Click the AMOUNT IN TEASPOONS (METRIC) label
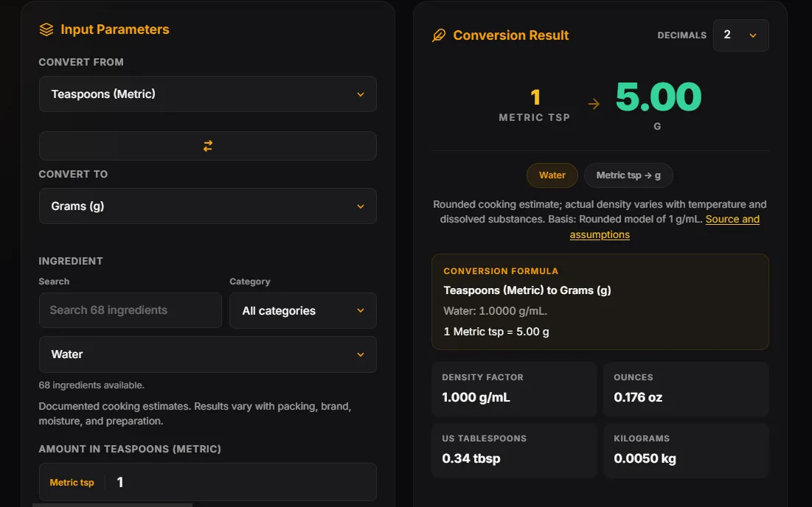The height and width of the screenshot is (507, 812). [x=130, y=449]
